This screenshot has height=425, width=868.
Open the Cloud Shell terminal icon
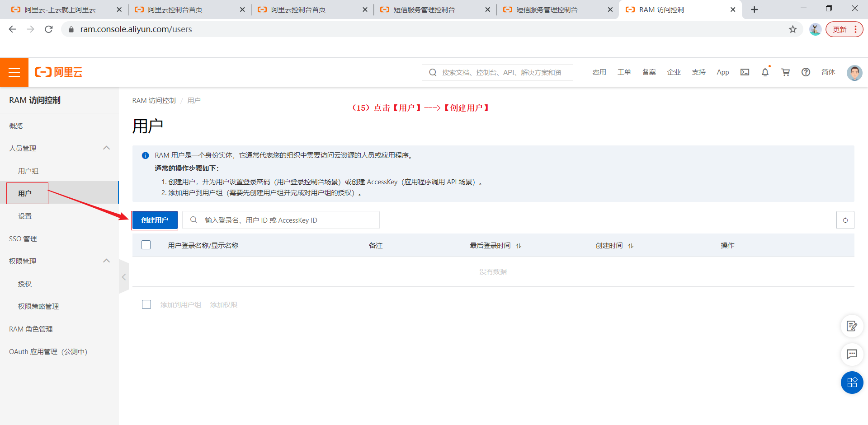coord(745,72)
